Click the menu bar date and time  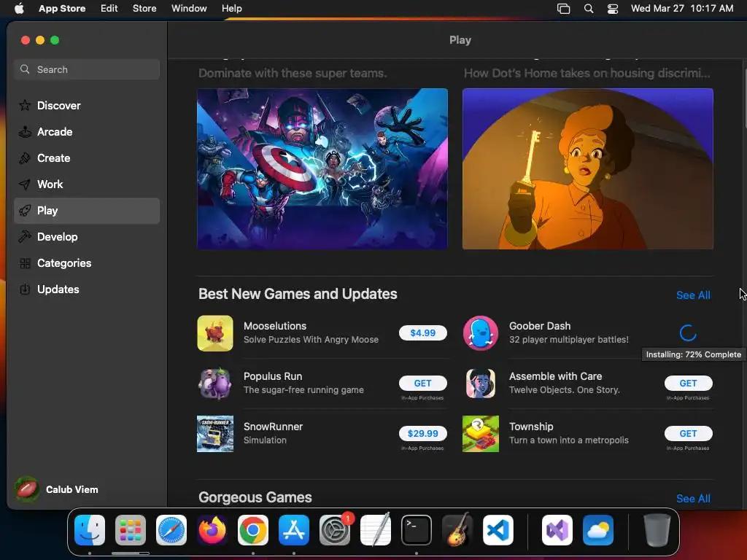click(x=682, y=8)
